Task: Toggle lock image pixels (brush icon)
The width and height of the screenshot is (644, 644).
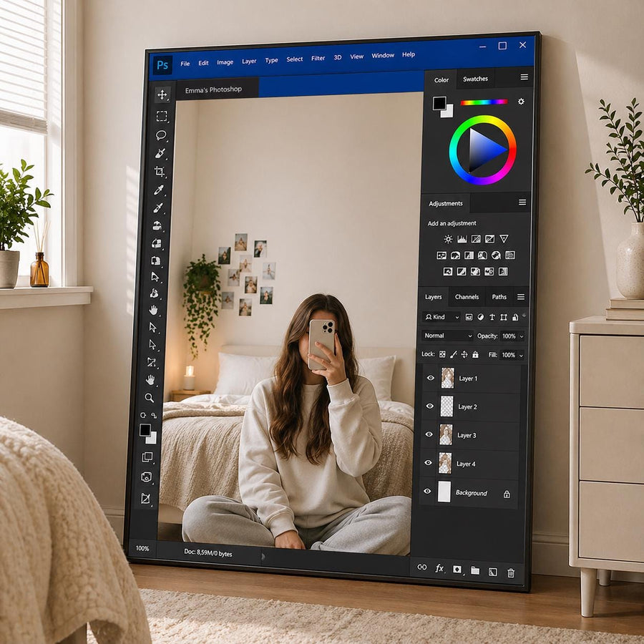Action: (x=453, y=354)
